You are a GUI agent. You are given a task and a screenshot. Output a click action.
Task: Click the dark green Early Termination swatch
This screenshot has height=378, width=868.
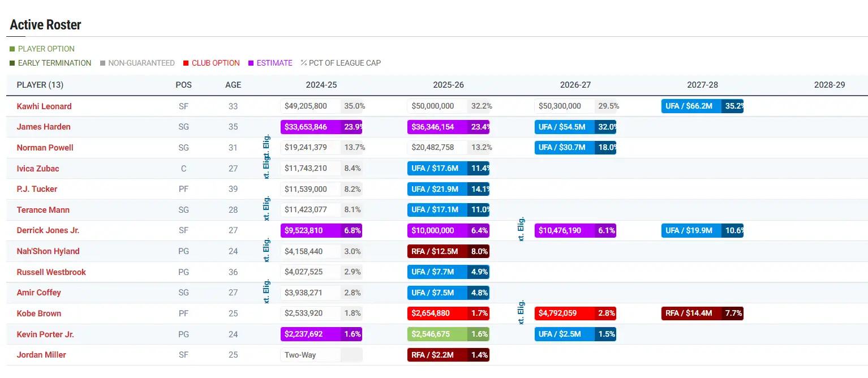12,63
